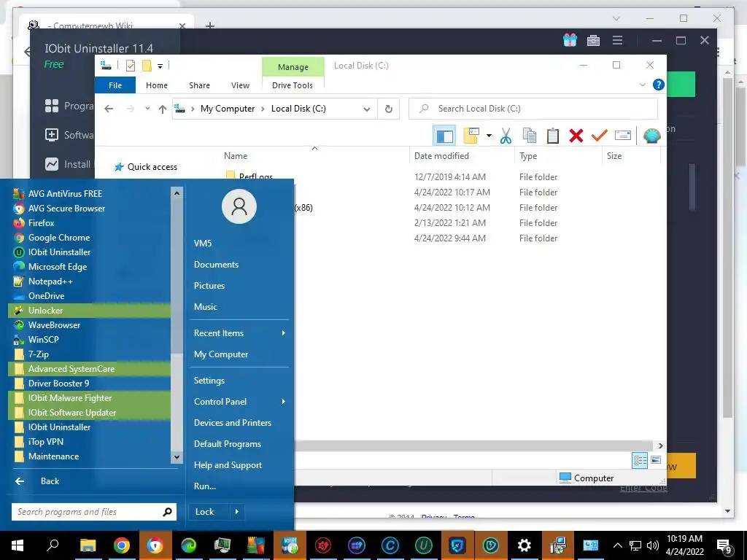Open Notepad++ from Start menu list
The width and height of the screenshot is (747, 560).
pyautogui.click(x=89, y=281)
